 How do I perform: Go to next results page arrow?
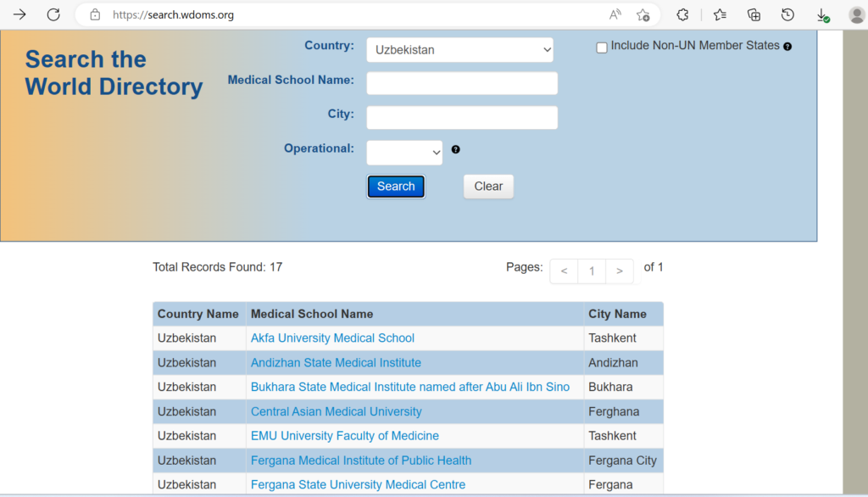click(620, 271)
